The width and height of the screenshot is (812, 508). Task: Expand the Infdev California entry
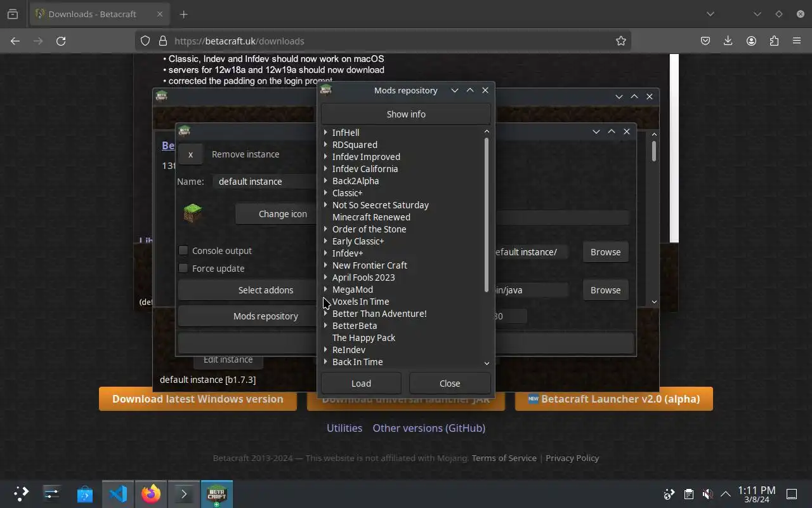point(325,169)
